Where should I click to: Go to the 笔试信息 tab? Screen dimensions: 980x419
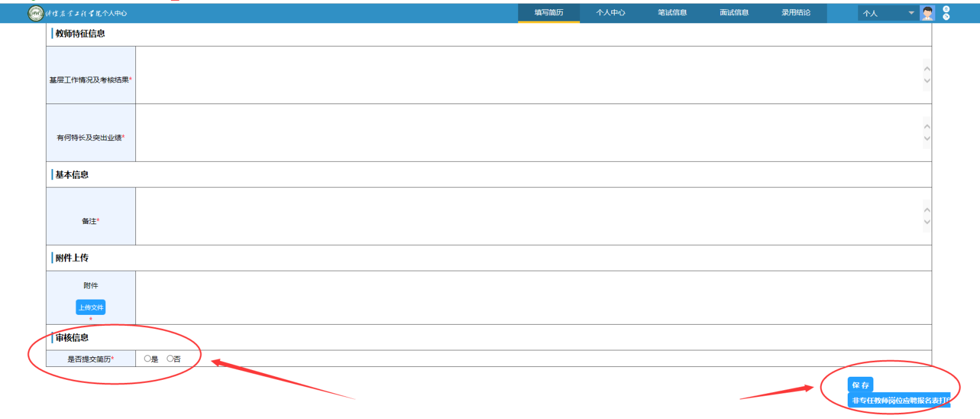click(673, 13)
